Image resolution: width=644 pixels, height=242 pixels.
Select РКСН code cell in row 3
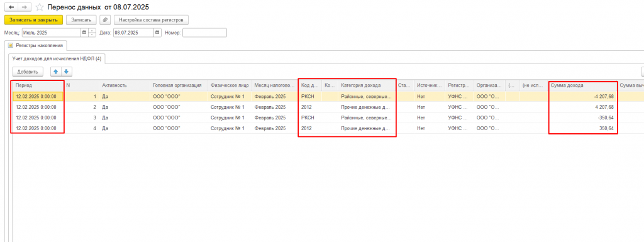pos(310,118)
